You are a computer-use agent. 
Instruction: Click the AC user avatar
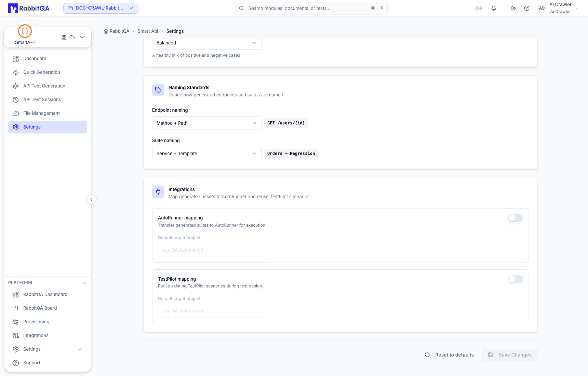pyautogui.click(x=542, y=8)
